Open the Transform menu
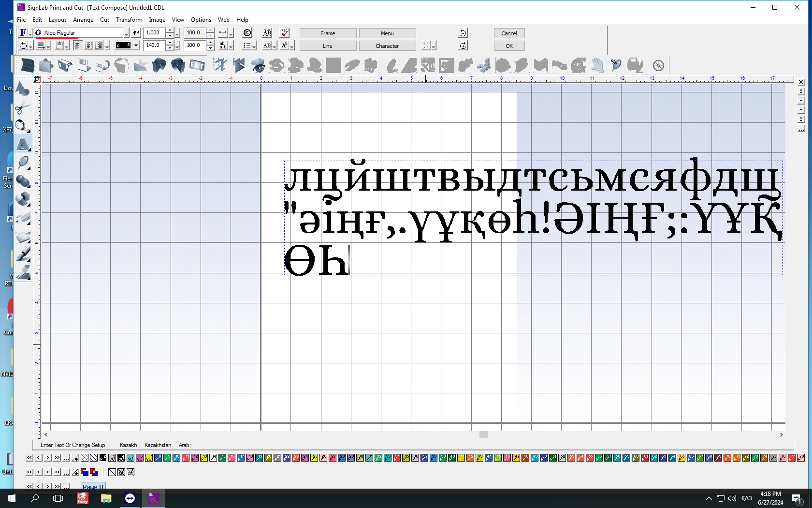The width and height of the screenshot is (812, 508). pos(129,20)
